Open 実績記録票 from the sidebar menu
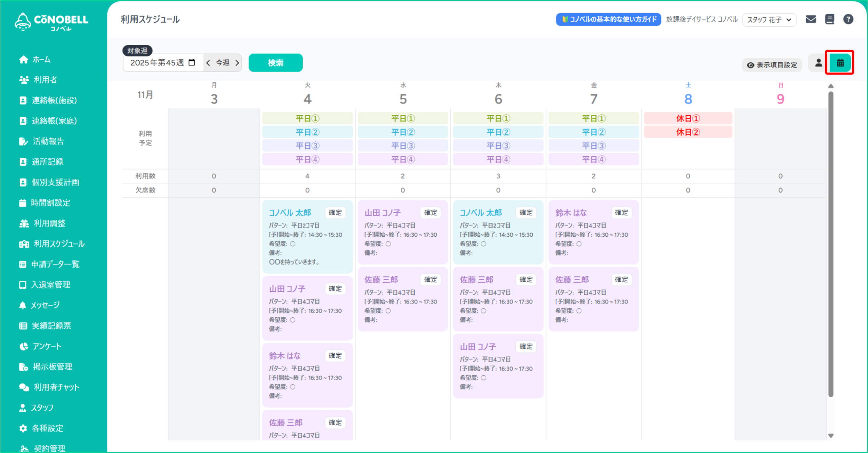This screenshot has width=868, height=453. point(51,326)
